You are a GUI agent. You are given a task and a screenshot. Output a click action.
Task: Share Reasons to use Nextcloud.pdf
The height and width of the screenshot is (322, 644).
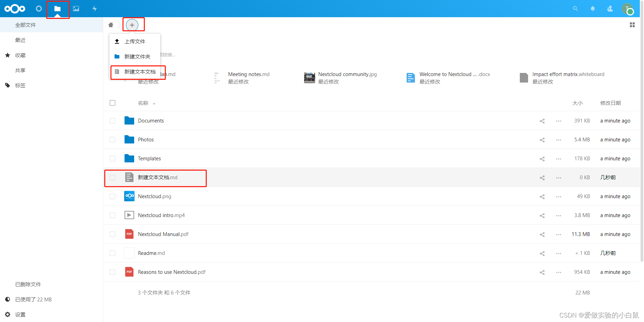(x=542, y=272)
